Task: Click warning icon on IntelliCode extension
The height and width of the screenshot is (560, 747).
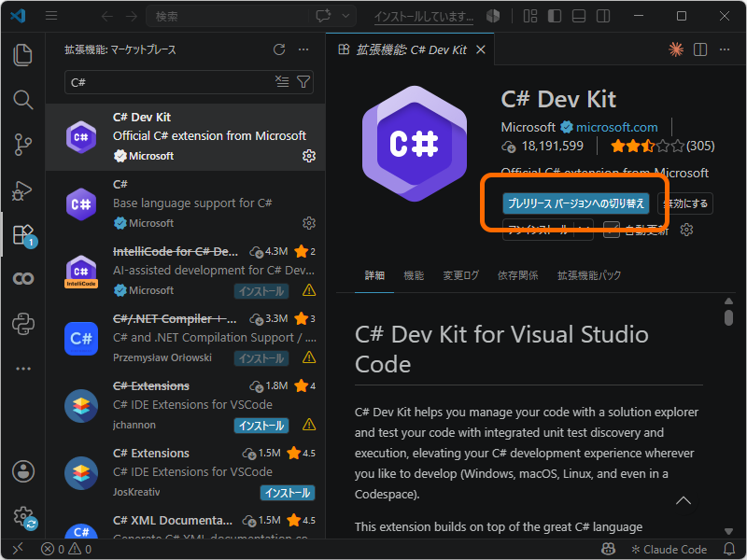Action: tap(309, 290)
